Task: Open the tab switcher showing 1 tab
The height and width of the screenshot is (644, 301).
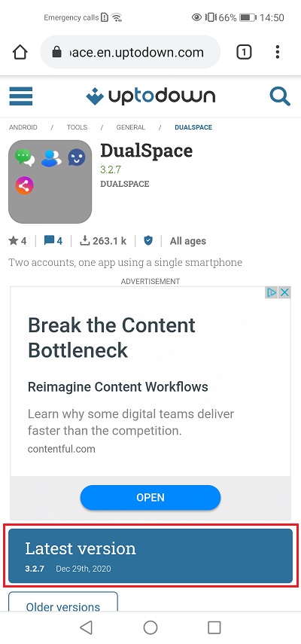Action: 244,52
